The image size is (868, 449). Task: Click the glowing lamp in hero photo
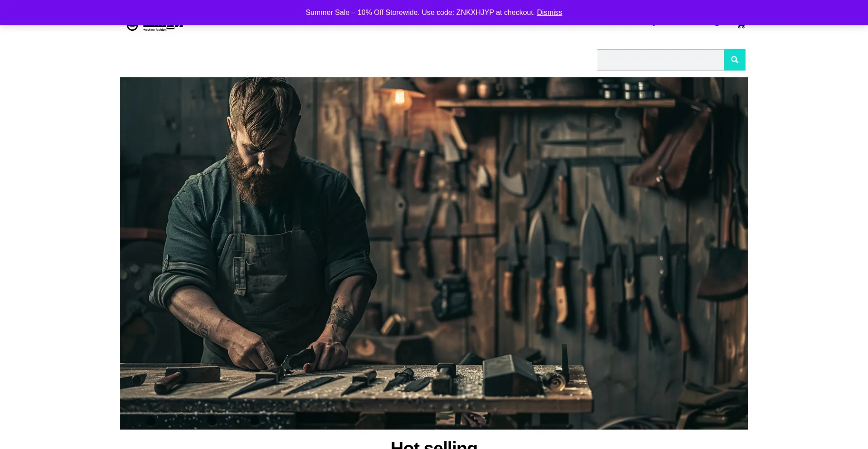400,96
